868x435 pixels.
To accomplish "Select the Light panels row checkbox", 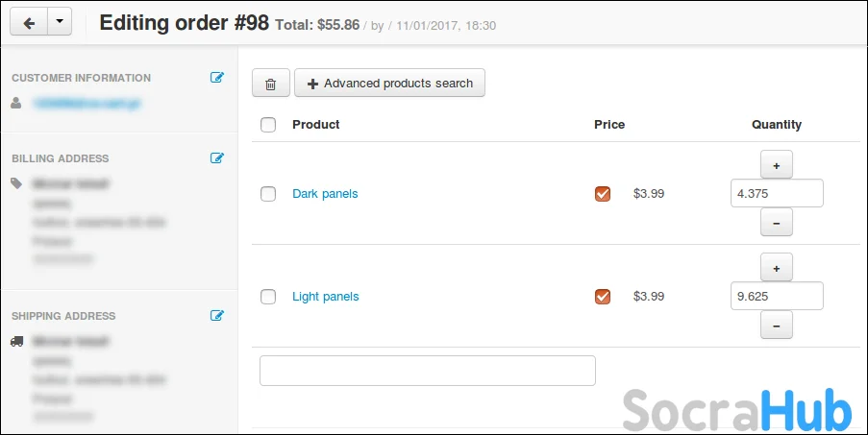I will [x=268, y=297].
